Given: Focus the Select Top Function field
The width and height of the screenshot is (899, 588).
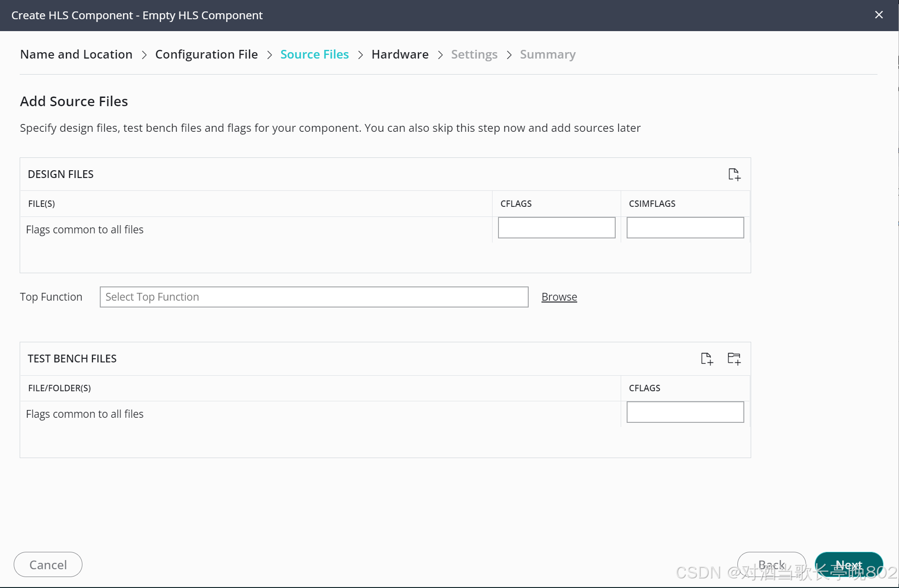Looking at the screenshot, I should [x=314, y=297].
